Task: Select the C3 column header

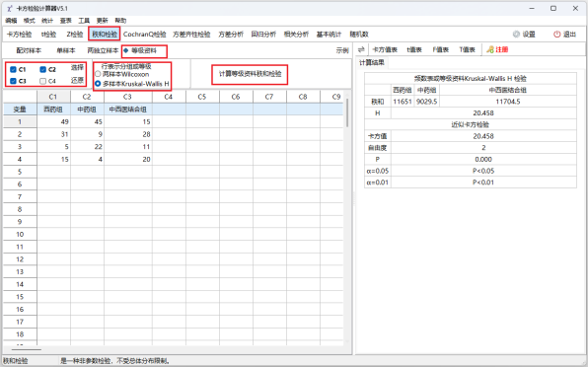Action: 128,97
